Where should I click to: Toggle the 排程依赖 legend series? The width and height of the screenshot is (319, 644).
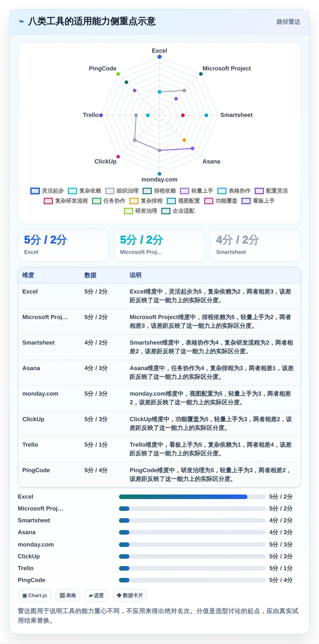pyautogui.click(x=159, y=191)
